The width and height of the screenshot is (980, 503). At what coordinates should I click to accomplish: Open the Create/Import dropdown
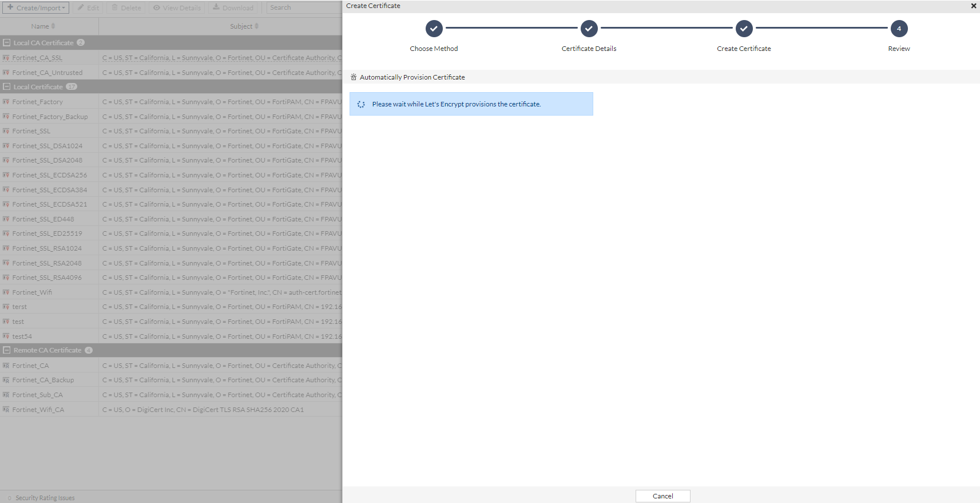35,8
